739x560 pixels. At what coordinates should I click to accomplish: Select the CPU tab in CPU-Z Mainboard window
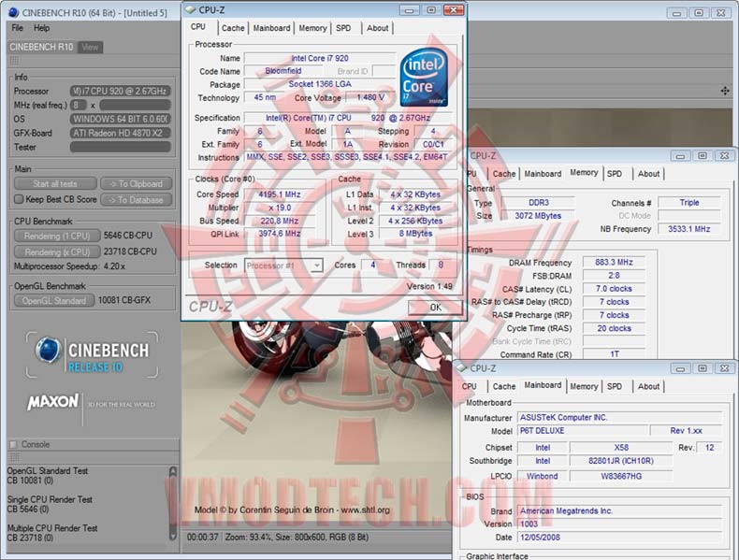tap(469, 386)
